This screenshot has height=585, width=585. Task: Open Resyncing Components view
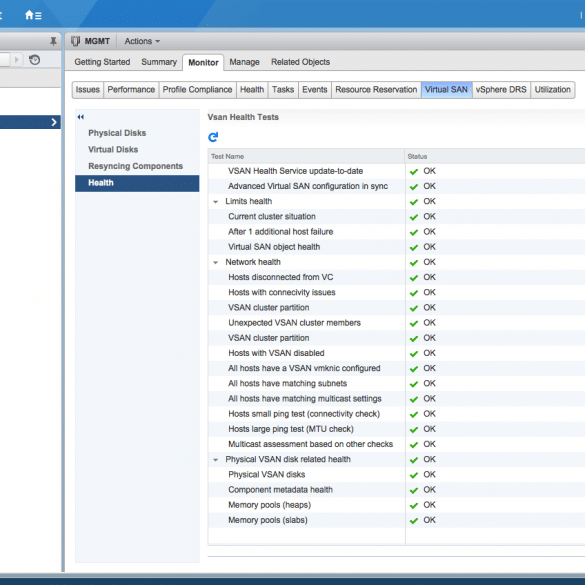135,166
